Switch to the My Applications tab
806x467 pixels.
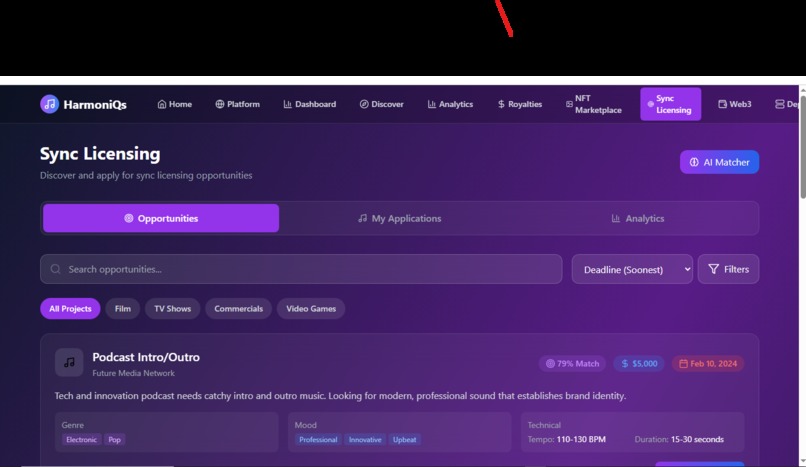click(x=399, y=218)
